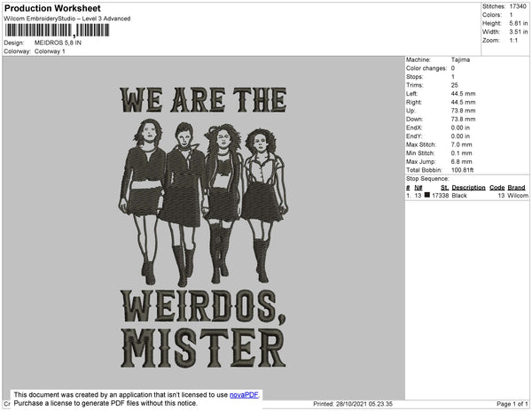Select the design name 'MEIDROS 5,8 IN'

[x=58, y=43]
